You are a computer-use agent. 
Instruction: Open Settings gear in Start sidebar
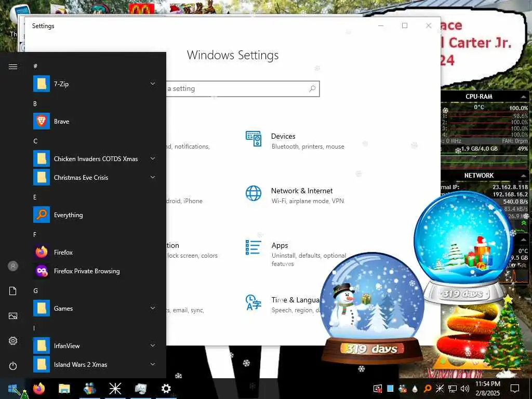coord(13,341)
